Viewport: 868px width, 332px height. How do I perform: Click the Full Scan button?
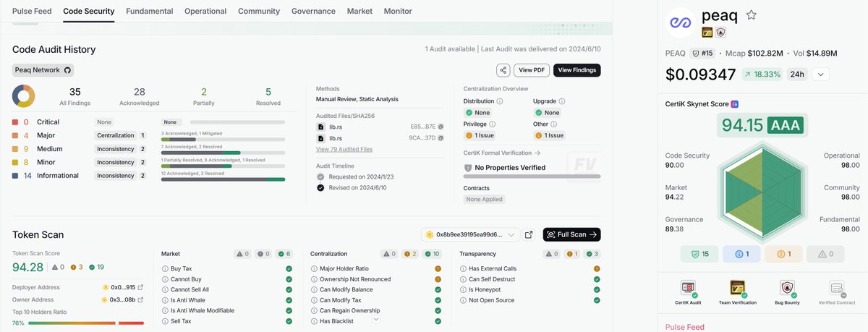click(x=571, y=234)
